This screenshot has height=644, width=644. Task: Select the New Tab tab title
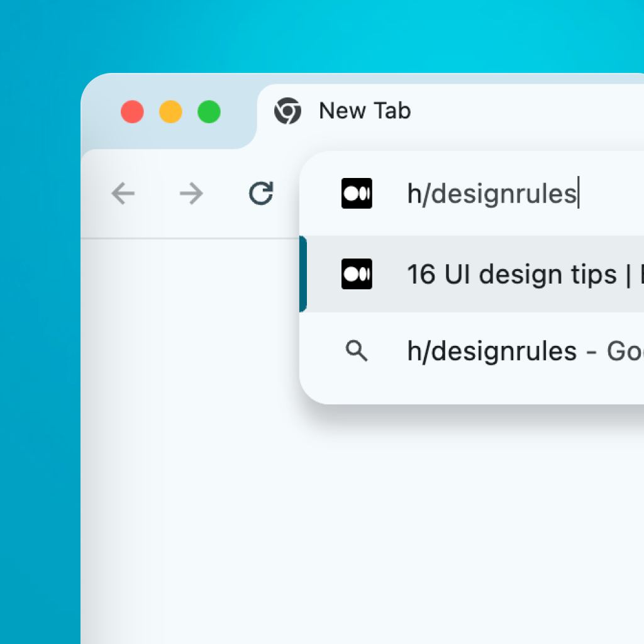tap(365, 111)
